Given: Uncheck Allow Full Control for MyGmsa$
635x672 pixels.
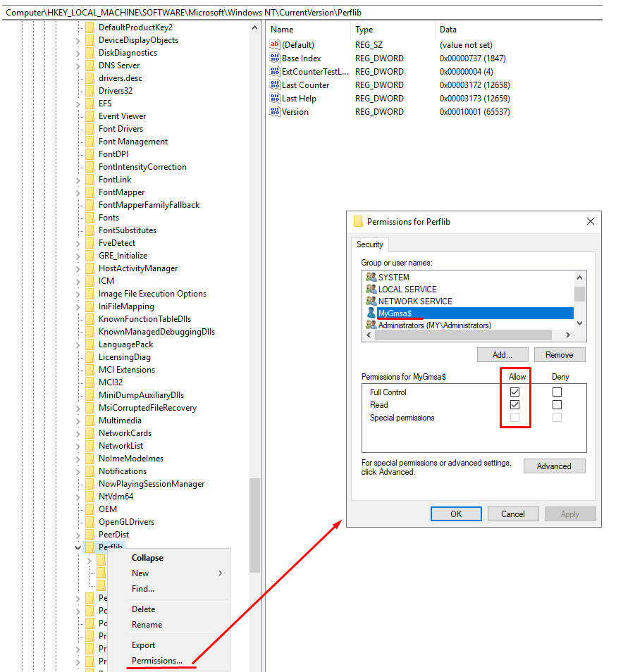Looking at the screenshot, I should coord(515,392).
